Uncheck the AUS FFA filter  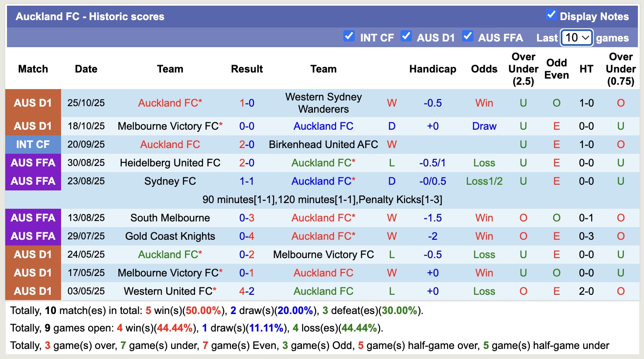[x=468, y=37]
